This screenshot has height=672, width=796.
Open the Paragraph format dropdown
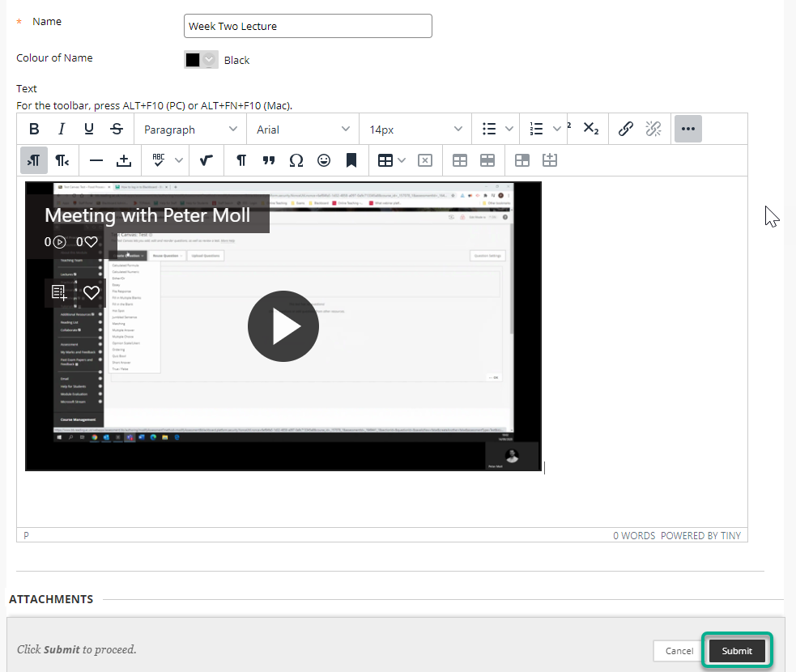click(190, 129)
